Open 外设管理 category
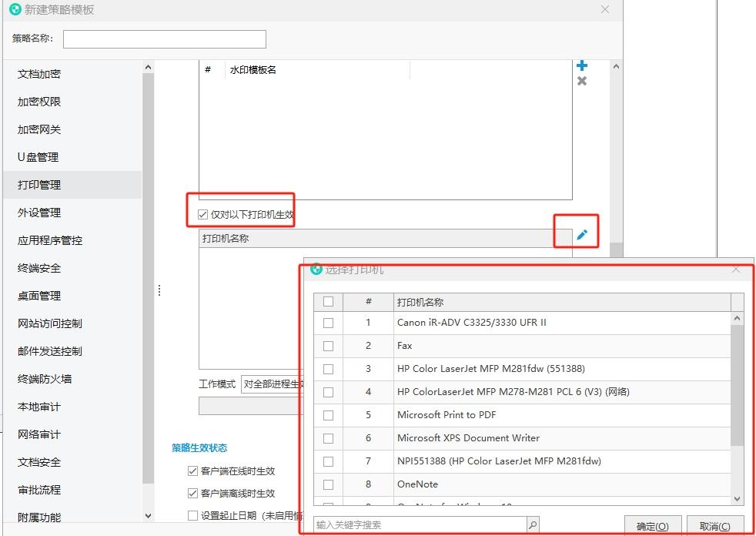 (39, 213)
